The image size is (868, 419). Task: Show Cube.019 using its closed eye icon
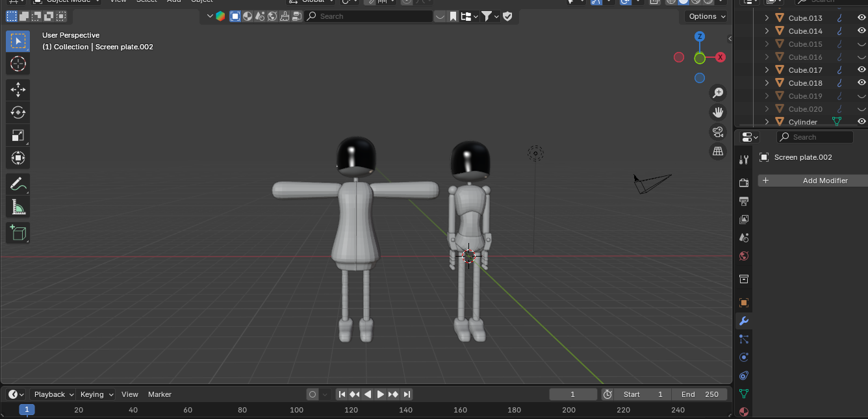862,96
